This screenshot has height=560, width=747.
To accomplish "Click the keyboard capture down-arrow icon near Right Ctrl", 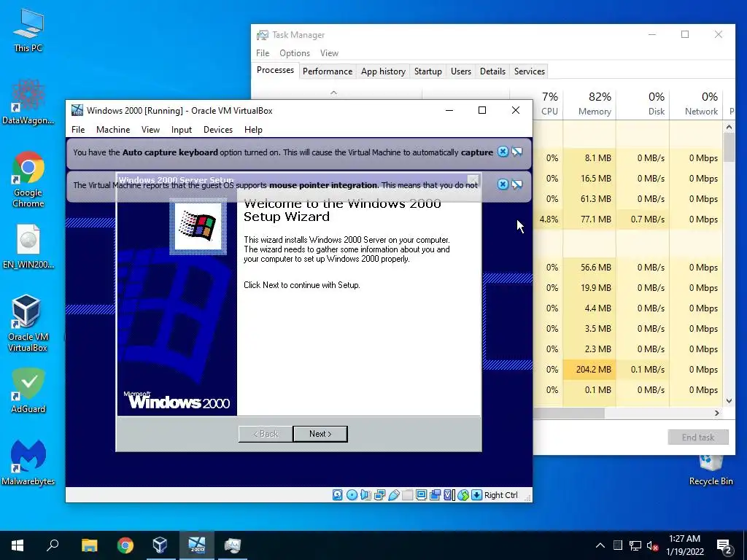I will [x=476, y=495].
